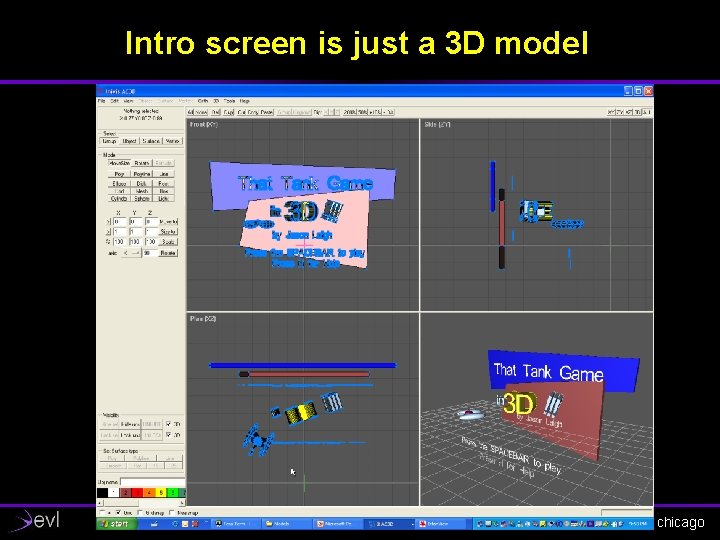The image size is (720, 540).
Task: Open the Orth menu
Action: [202, 101]
